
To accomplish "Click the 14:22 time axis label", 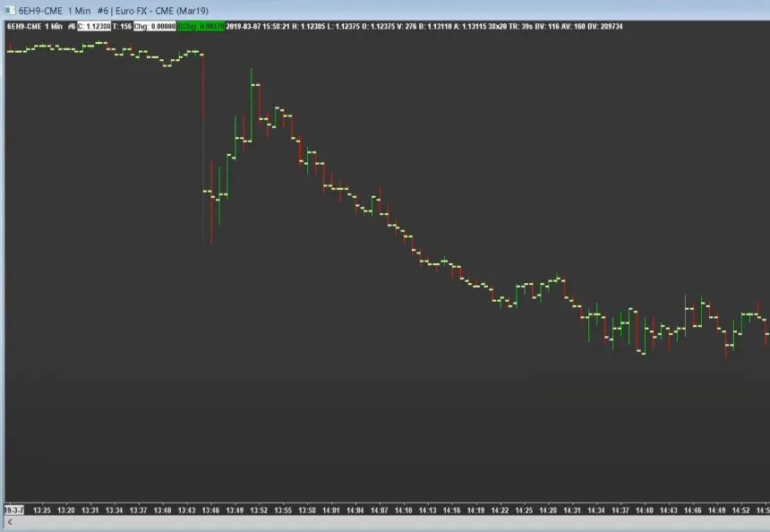I will [x=500, y=510].
